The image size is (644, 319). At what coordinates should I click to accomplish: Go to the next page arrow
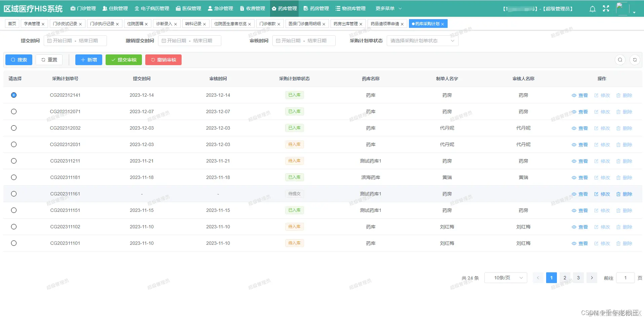(592, 278)
